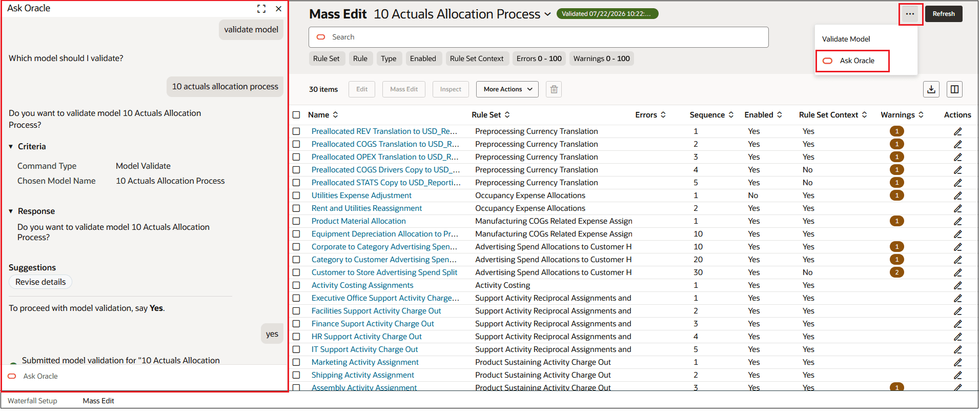The width and height of the screenshot is (980, 411).
Task: Open the Rule Set filter chip
Action: 326,58
